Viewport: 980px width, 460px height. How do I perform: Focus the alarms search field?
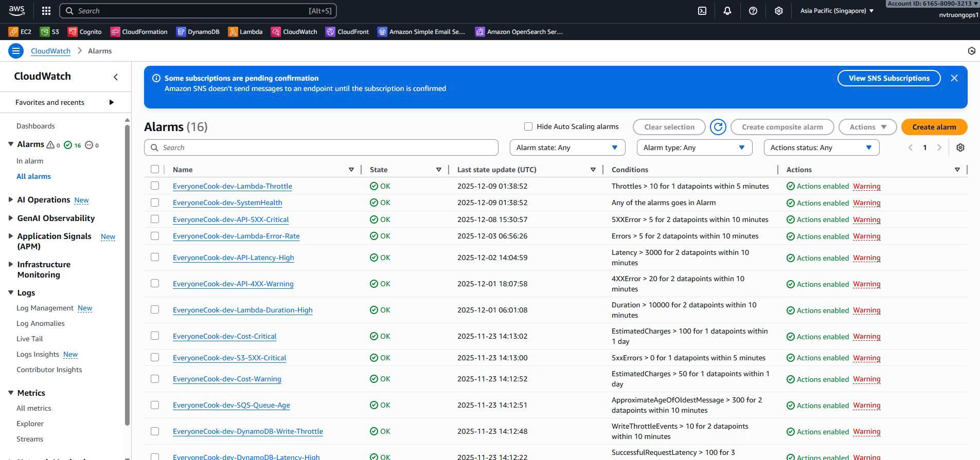[x=321, y=148]
